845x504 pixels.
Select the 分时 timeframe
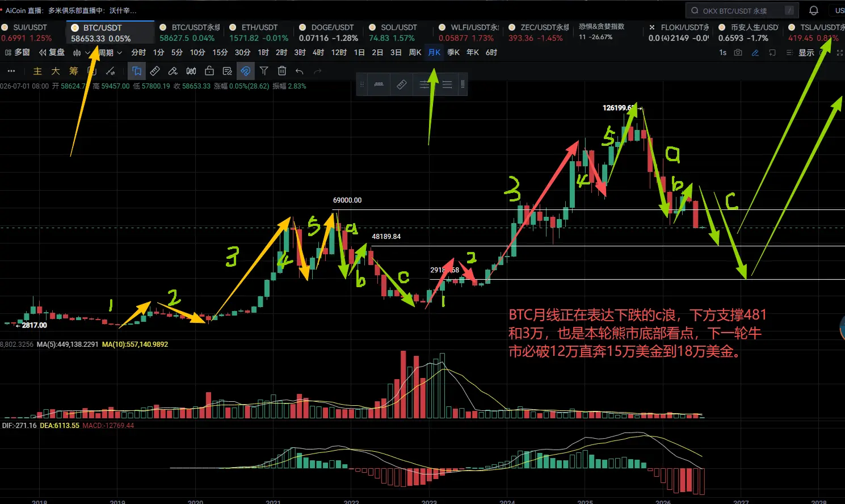tap(138, 52)
